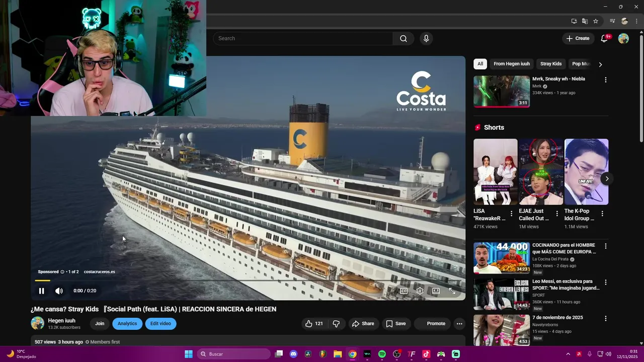Click the video progress bar
The height and width of the screenshot is (362, 644).
[248, 281]
